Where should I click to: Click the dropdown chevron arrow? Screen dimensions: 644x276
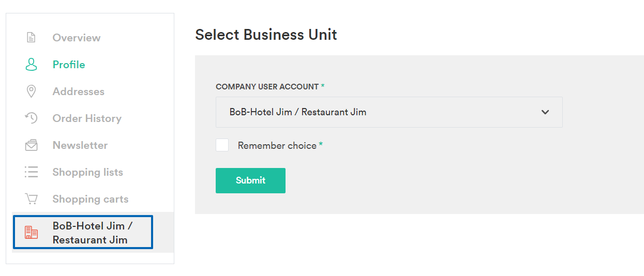point(545,112)
